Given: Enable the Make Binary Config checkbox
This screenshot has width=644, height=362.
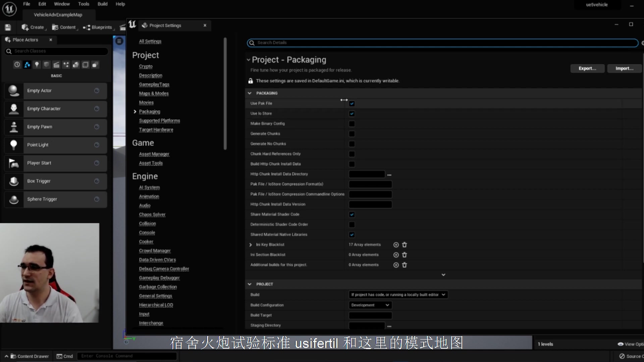Looking at the screenshot, I should pos(352,124).
